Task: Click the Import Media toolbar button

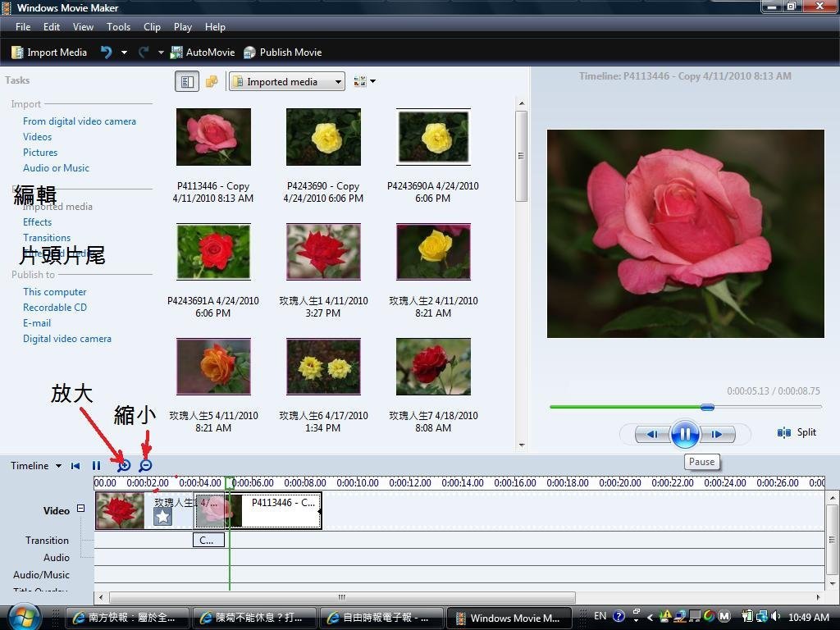Action: click(49, 52)
